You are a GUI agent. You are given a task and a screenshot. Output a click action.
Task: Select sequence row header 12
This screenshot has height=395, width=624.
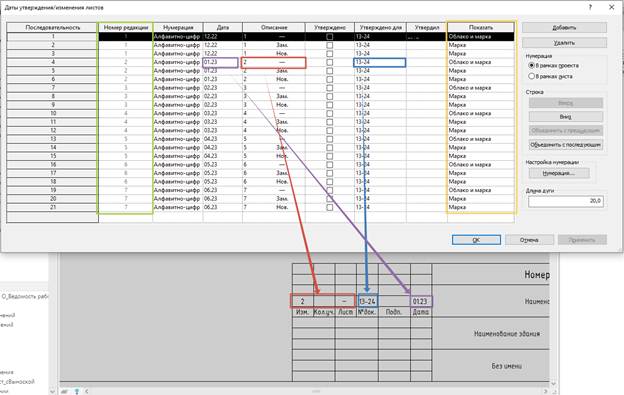click(53, 130)
